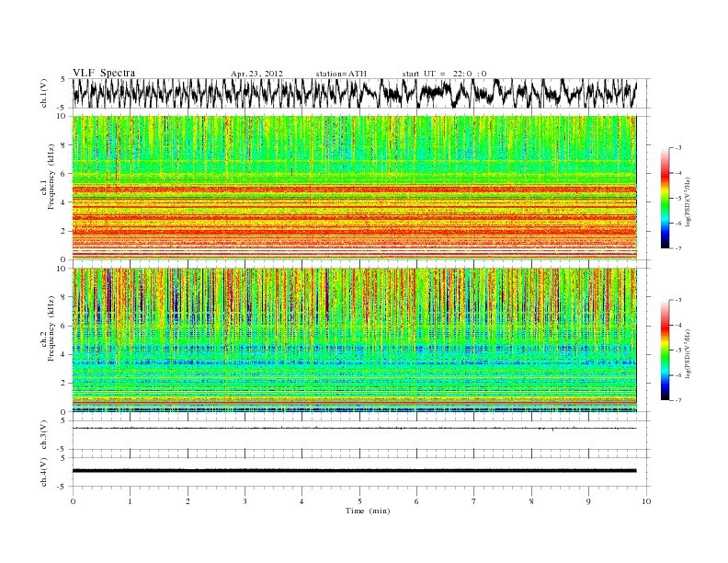Click the time axis tick label "1"

click(131, 501)
